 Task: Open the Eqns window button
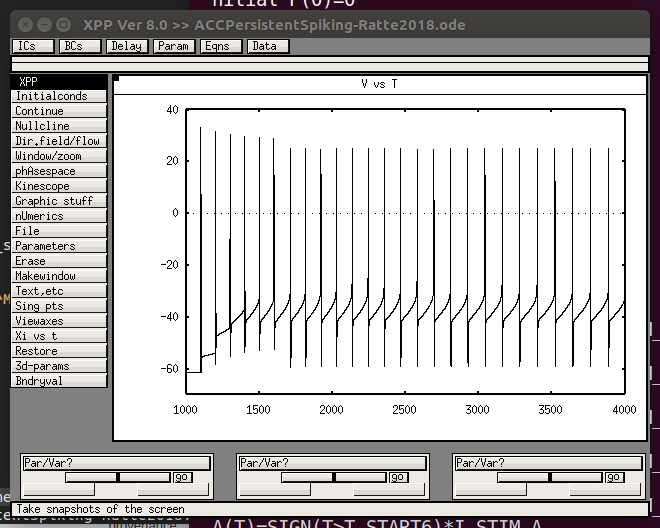[222, 46]
